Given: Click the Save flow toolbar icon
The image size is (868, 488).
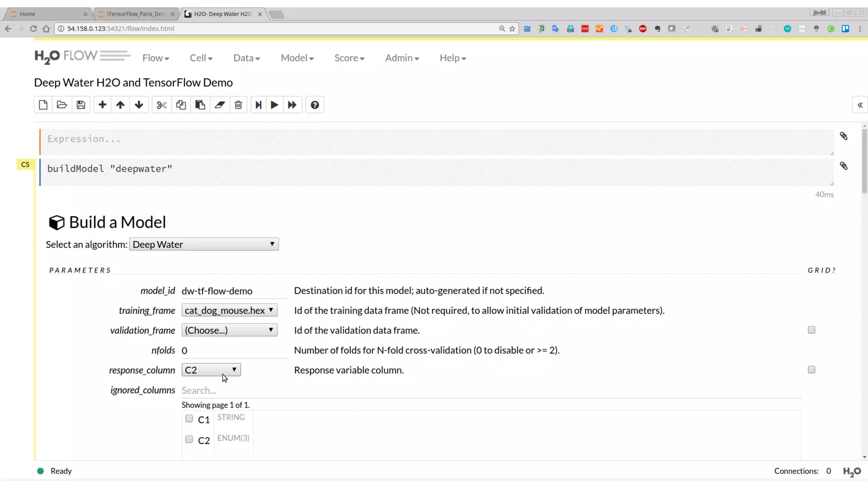Looking at the screenshot, I should pos(81,105).
